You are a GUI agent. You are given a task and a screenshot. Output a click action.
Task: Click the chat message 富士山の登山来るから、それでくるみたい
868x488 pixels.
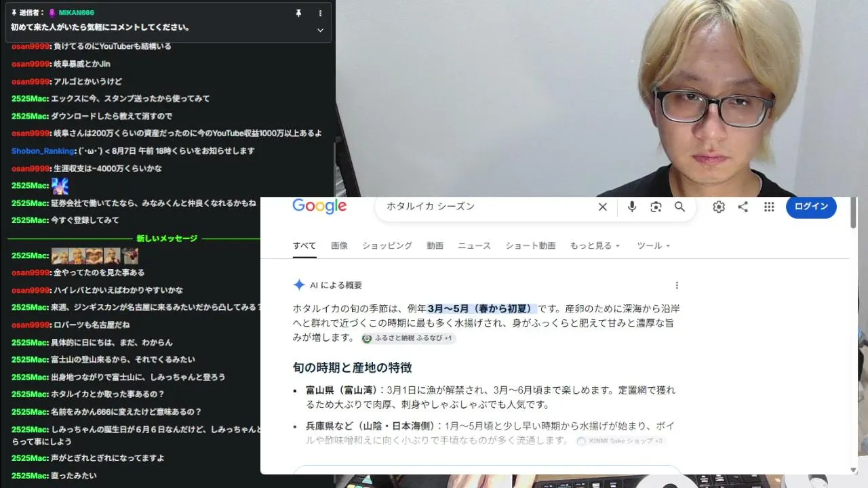pos(123,359)
